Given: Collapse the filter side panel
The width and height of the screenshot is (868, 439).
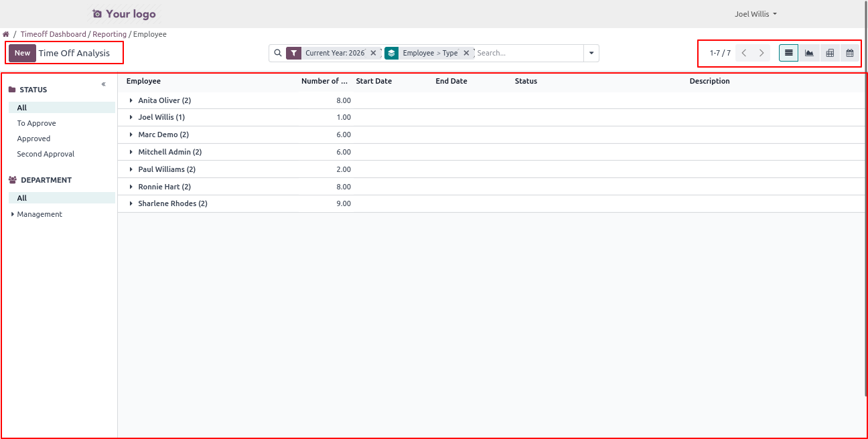Looking at the screenshot, I should [104, 84].
